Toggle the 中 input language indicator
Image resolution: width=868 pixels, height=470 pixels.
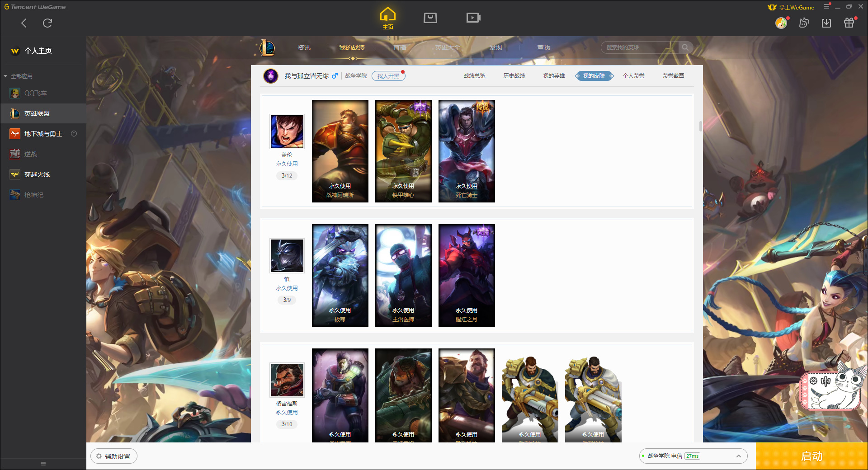pyautogui.click(x=826, y=381)
